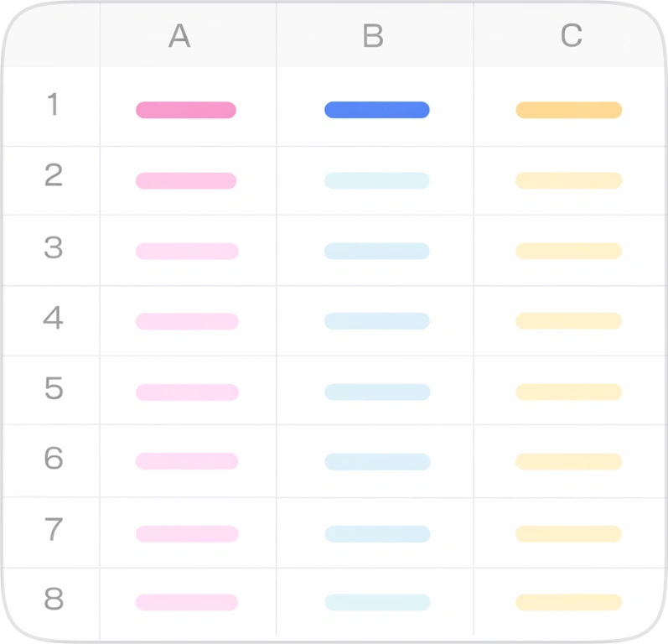
Task: Select column A header
Action: (x=179, y=35)
